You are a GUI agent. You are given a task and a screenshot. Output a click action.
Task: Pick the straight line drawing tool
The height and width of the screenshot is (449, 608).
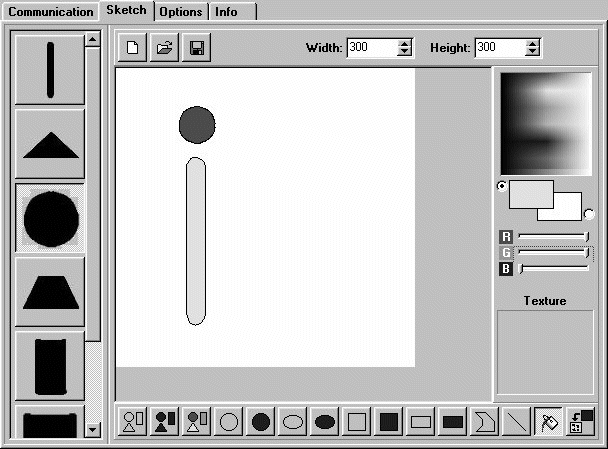click(517, 421)
